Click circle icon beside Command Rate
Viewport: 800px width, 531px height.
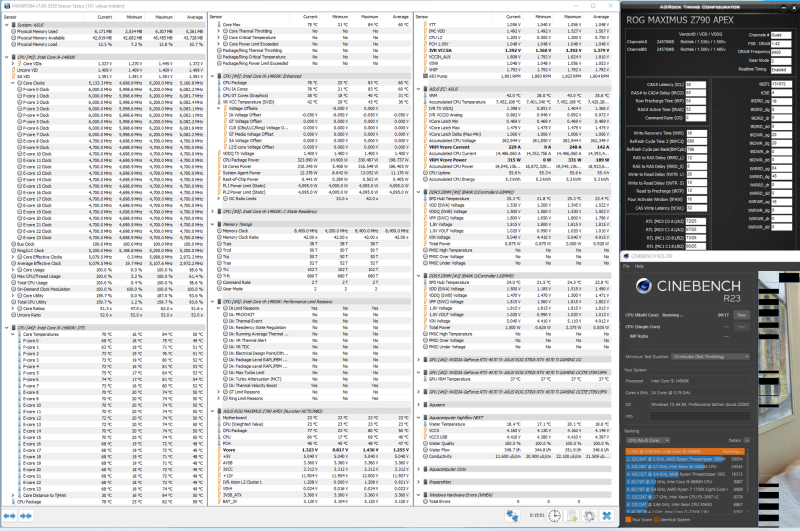(219, 282)
